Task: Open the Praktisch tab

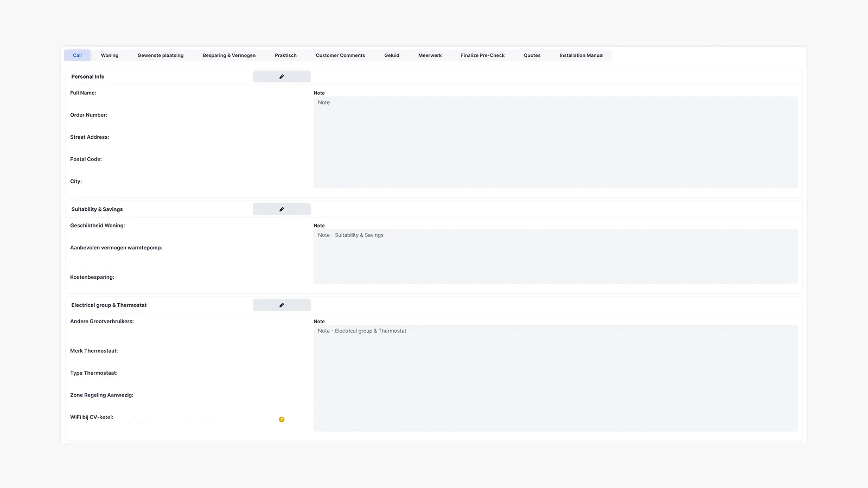Action: coord(285,55)
